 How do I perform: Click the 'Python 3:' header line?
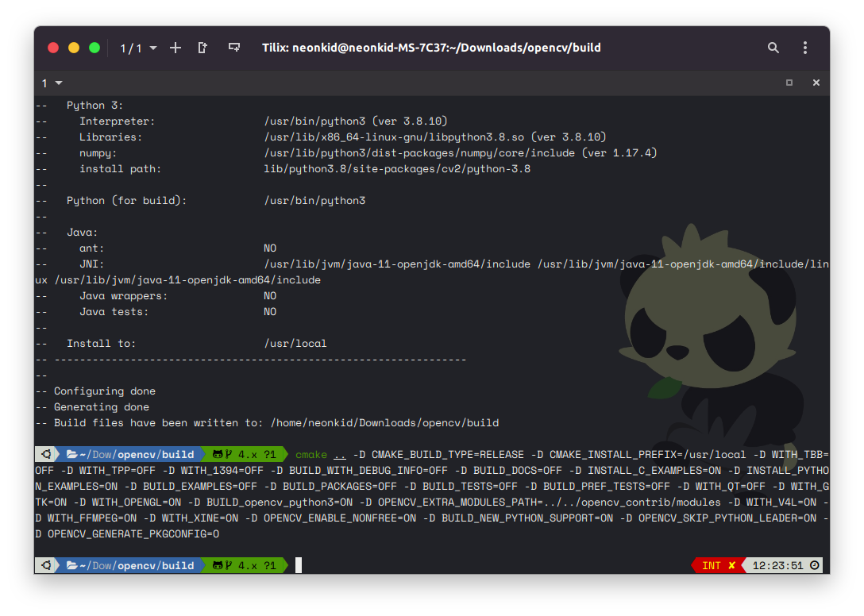(94, 106)
